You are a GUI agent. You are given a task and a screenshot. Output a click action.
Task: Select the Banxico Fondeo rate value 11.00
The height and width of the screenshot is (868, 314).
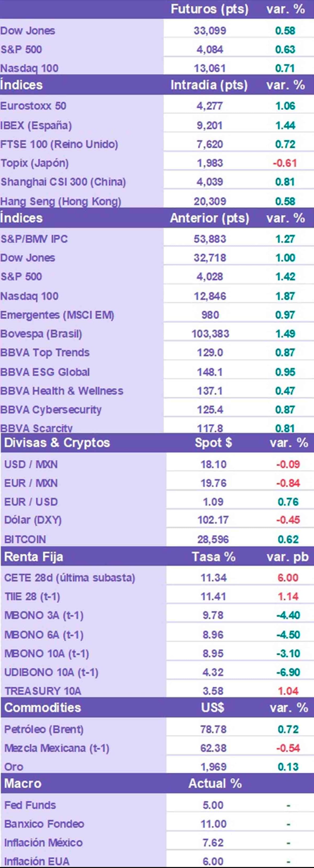pyautogui.click(x=213, y=824)
